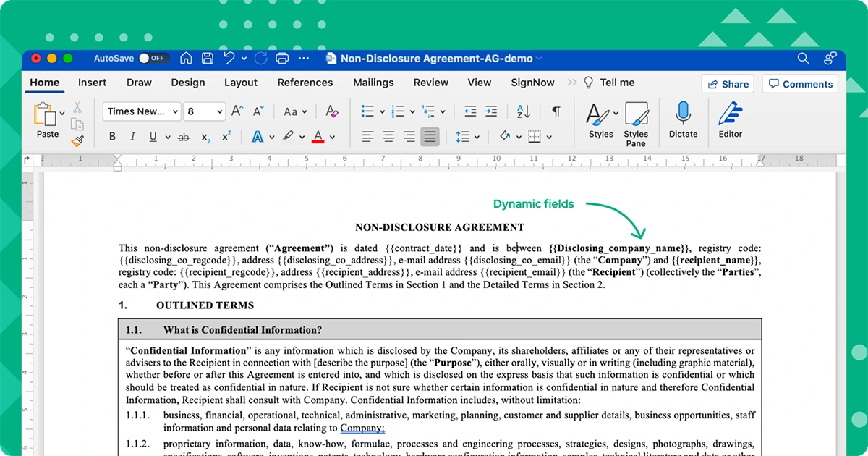The image size is (868, 456).
Task: Expand the font size dropdown
Action: click(x=219, y=111)
